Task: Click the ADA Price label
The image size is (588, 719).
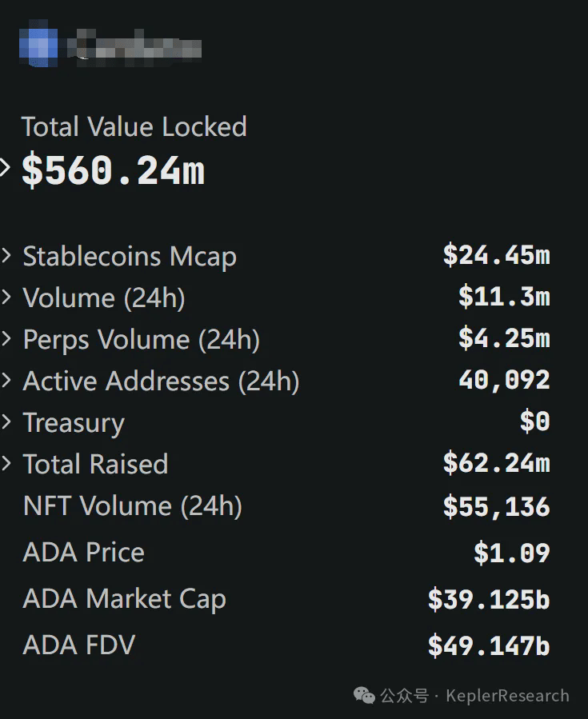Action: (x=84, y=553)
